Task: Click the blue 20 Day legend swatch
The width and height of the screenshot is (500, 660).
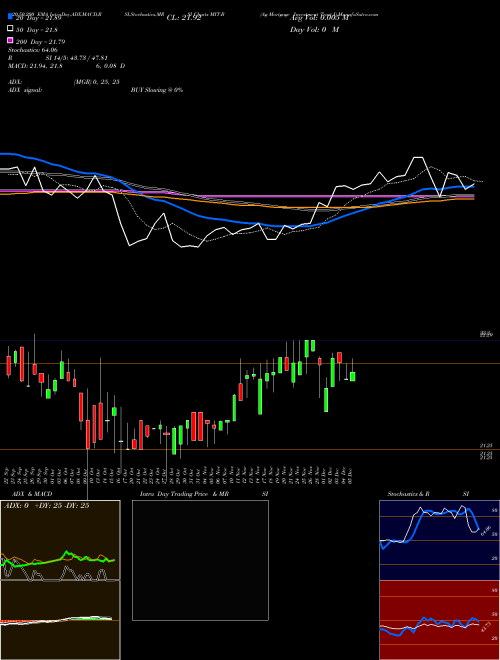Action: coord(11,17)
